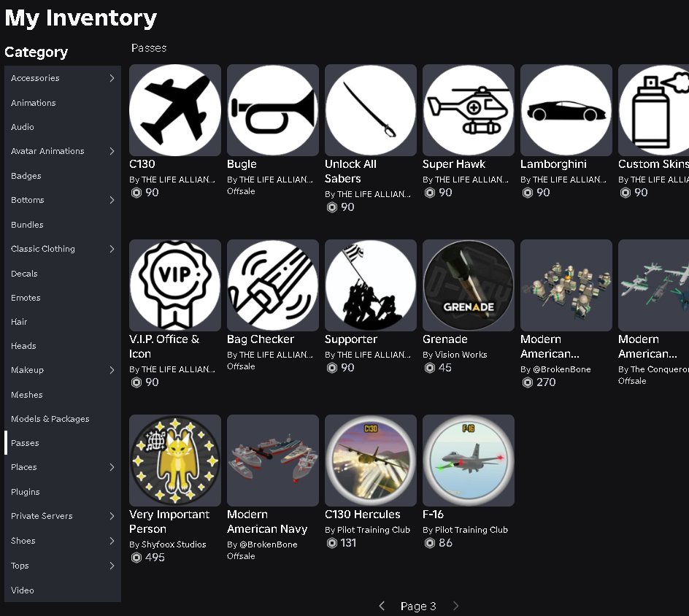
Task: Select the Badges category
Action: pos(62,176)
